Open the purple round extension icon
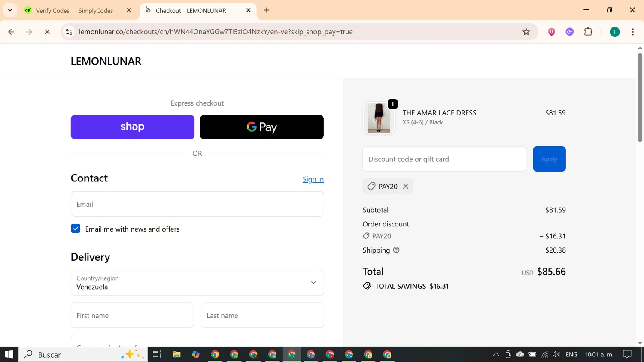The width and height of the screenshot is (644, 362). [x=569, y=32]
